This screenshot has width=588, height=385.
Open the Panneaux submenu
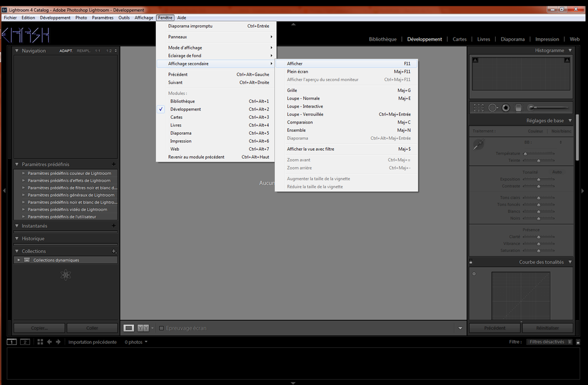click(x=216, y=37)
